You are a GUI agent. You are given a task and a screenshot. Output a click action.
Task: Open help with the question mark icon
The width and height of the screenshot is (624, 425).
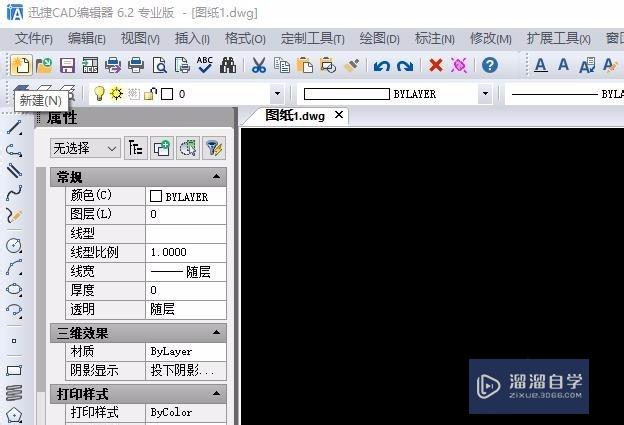click(490, 65)
